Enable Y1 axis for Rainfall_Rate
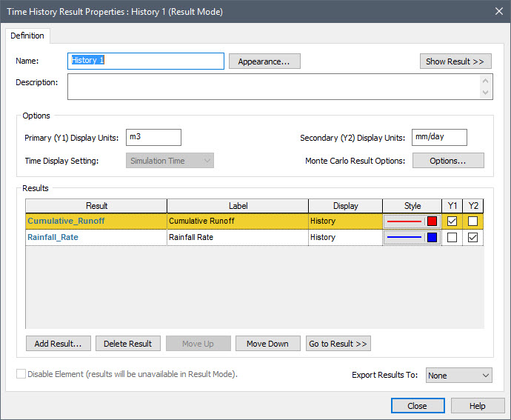Screen dimensions: 511x420 tap(452, 238)
